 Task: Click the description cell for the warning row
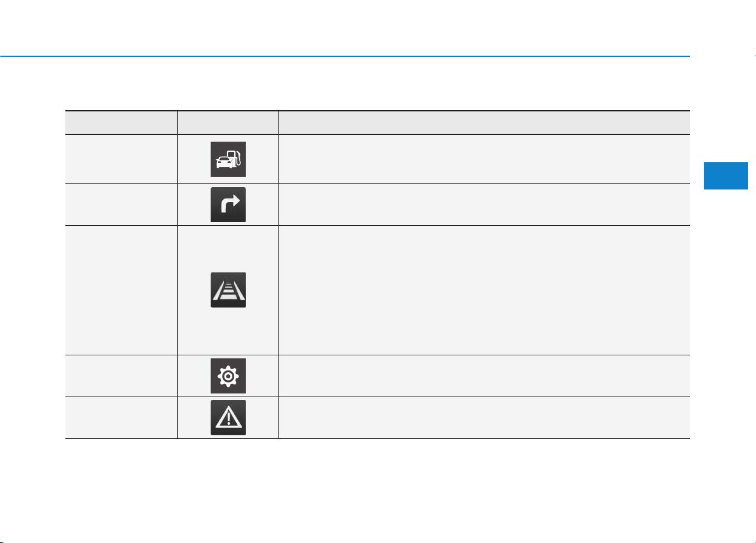[484, 418]
